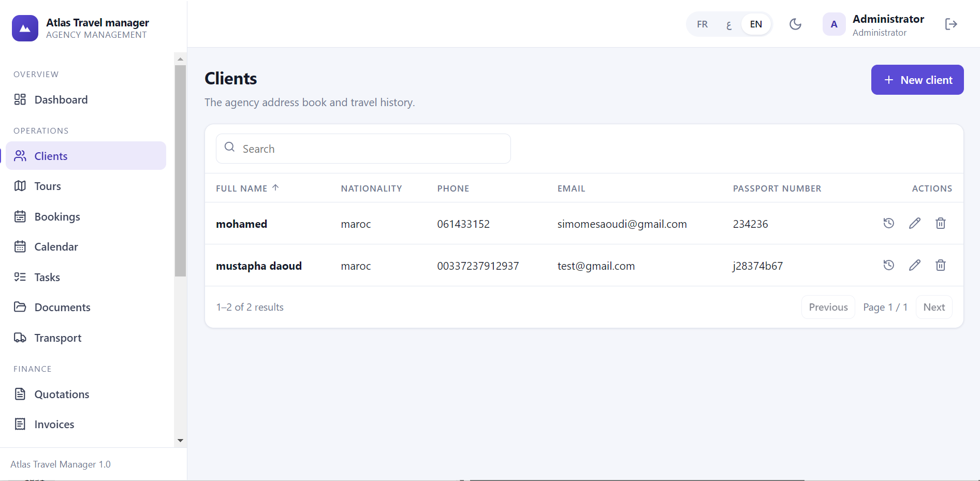Click sidebar scroll up arrow
The height and width of the screenshot is (481, 980).
point(180,59)
